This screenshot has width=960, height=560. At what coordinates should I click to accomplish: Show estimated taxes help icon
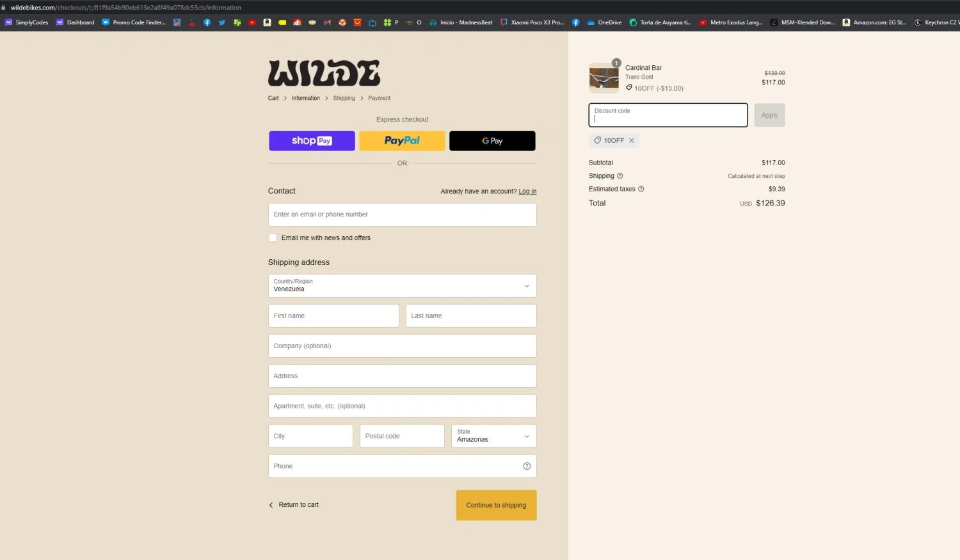(x=641, y=189)
